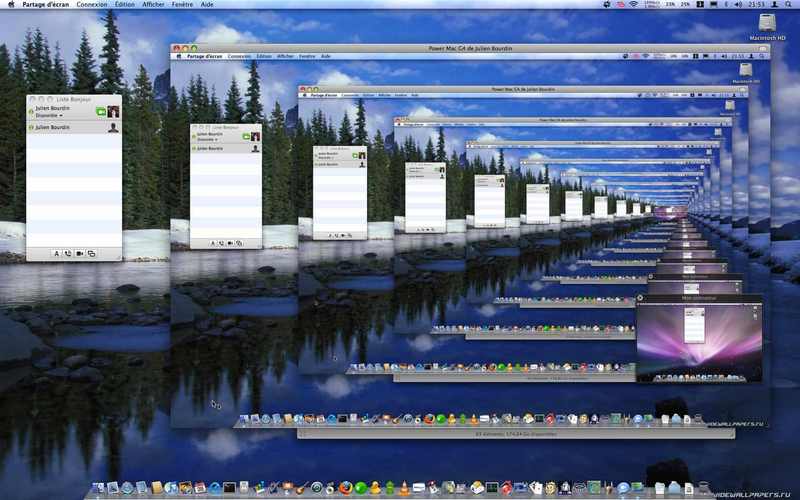Open Firefox from the Dock

[346, 488]
